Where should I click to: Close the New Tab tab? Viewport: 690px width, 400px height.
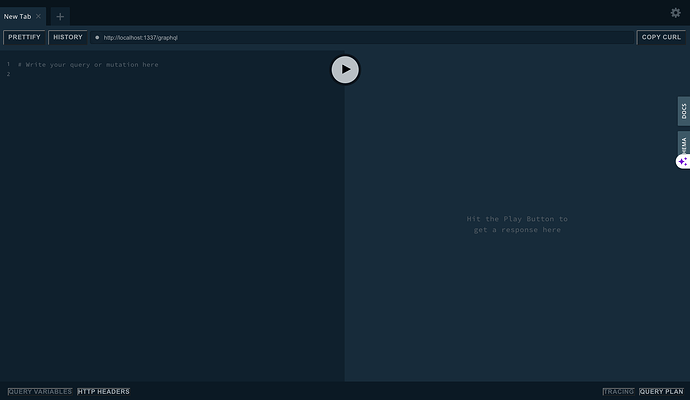click(39, 16)
